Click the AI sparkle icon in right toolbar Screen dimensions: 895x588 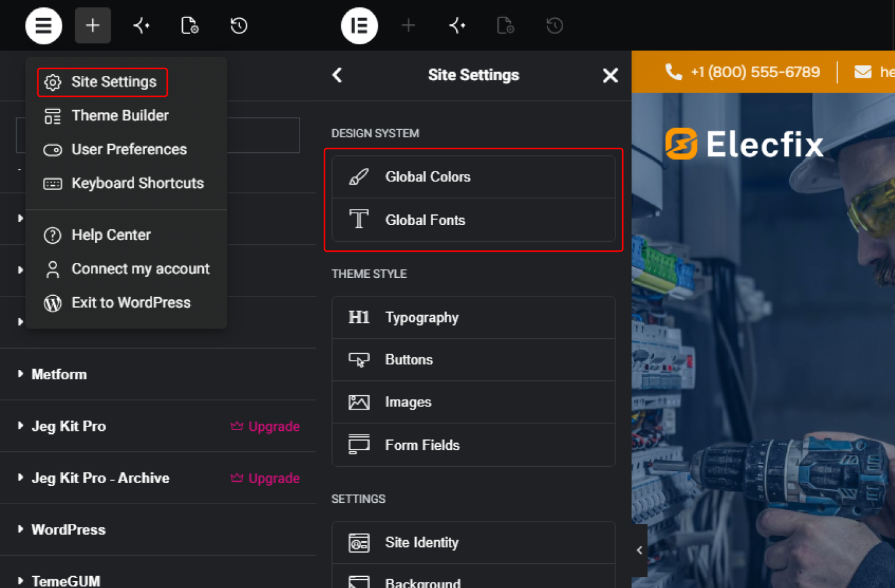coord(457,25)
